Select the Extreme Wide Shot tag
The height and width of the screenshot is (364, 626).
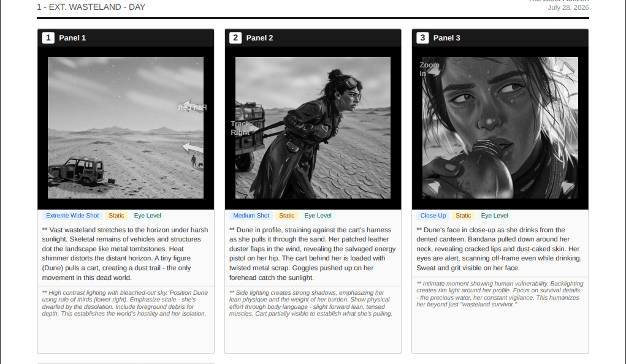click(x=72, y=216)
